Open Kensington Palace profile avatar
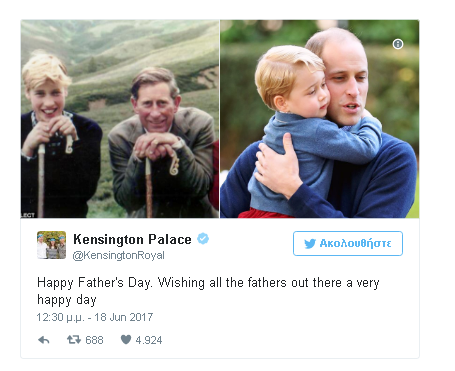Screen dimensions: 455x371 coord(51,245)
